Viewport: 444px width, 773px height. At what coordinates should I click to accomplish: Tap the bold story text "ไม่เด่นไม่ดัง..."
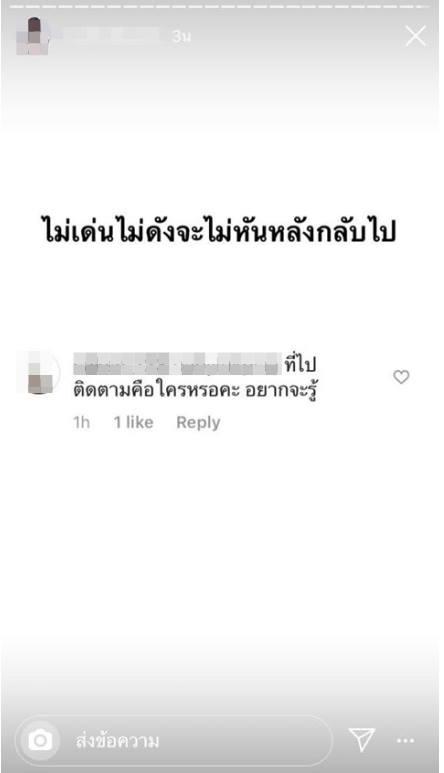point(219,232)
